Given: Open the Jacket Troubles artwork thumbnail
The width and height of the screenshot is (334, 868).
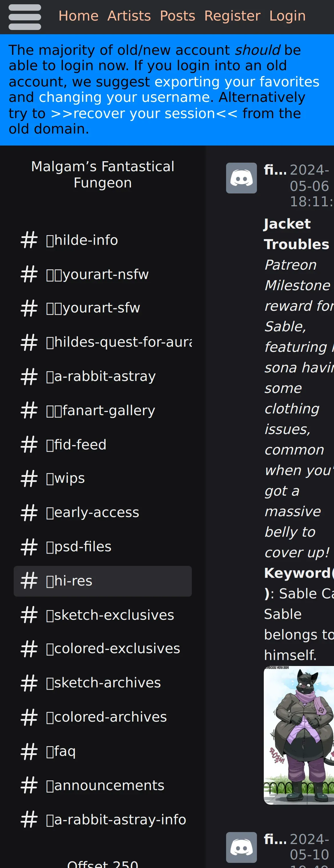Looking at the screenshot, I should pyautogui.click(x=299, y=734).
